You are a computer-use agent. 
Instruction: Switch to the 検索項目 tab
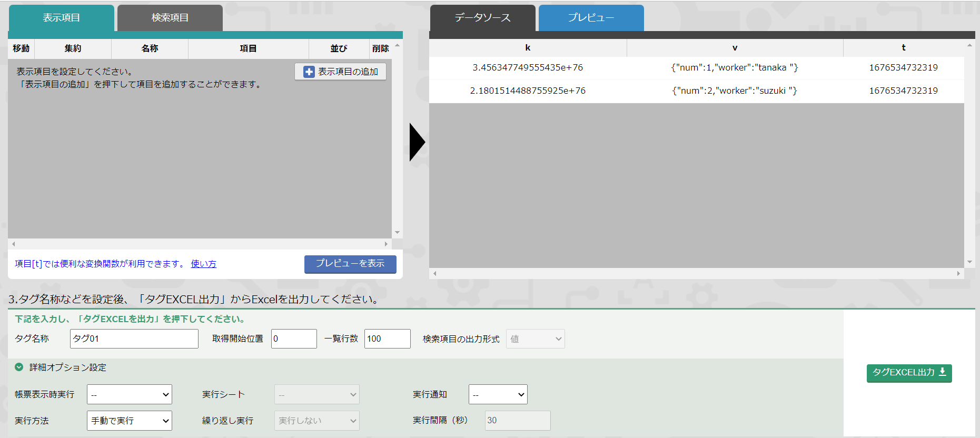pyautogui.click(x=170, y=18)
